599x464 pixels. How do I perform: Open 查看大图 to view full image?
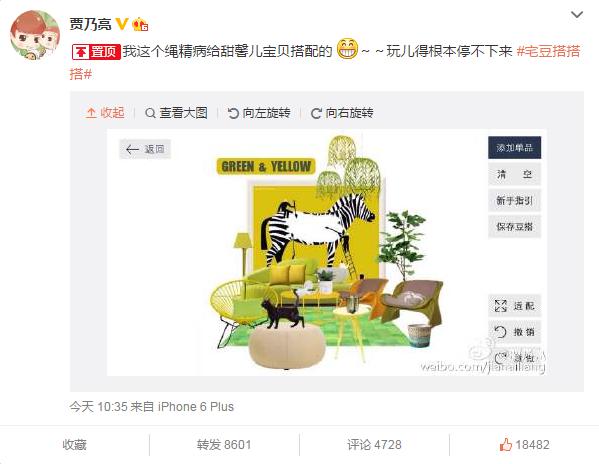tap(176, 113)
